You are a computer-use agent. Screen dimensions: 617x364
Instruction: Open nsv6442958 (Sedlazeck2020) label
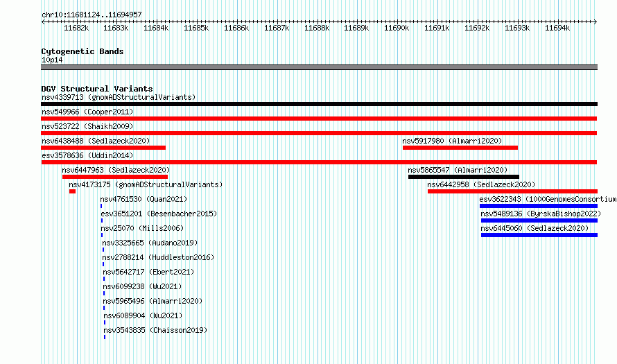click(x=481, y=184)
